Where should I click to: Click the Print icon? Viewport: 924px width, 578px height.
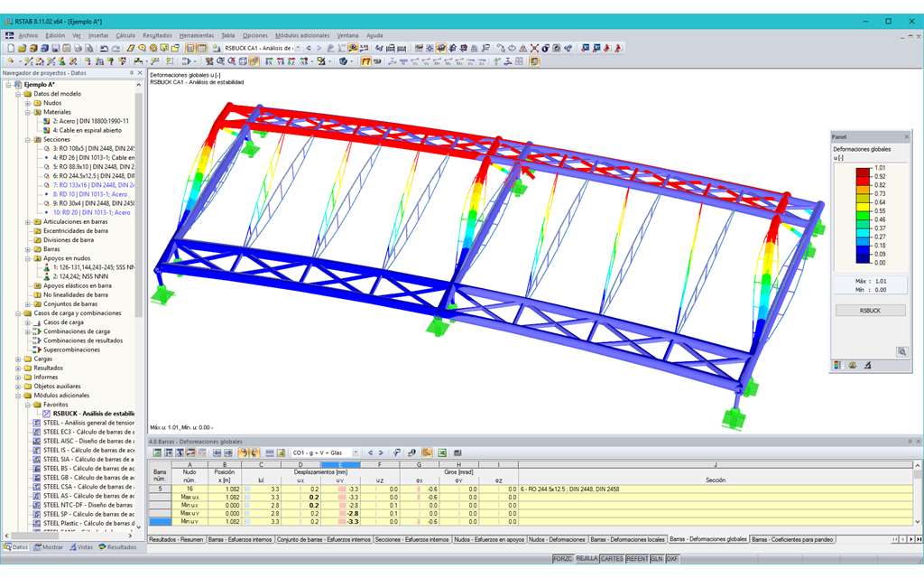click(78, 49)
